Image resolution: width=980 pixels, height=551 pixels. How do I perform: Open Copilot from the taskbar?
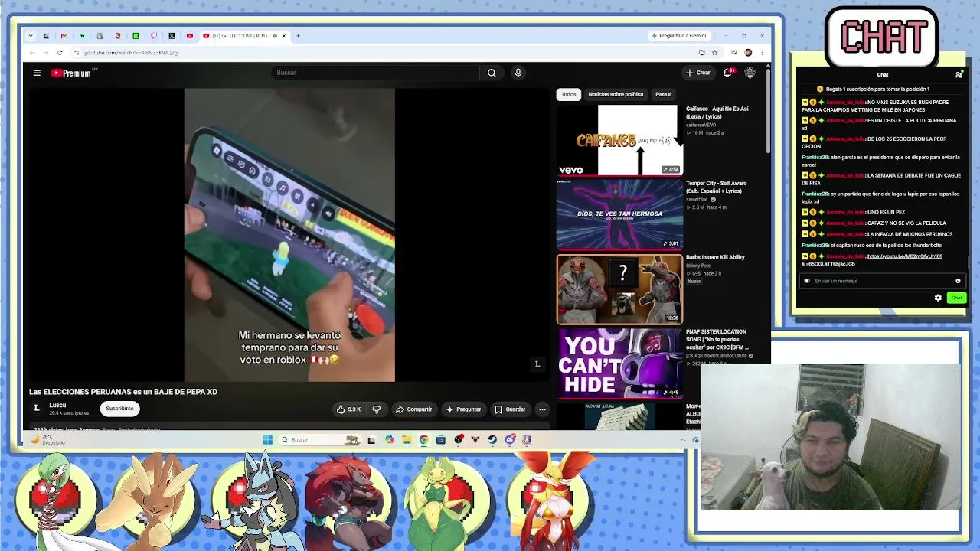[x=389, y=439]
